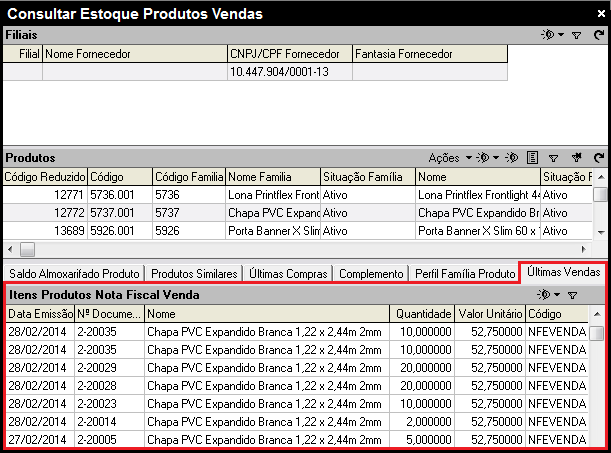The image size is (611, 453).
Task: Click the filter funnel icon in Filiais header
Action: point(576,35)
